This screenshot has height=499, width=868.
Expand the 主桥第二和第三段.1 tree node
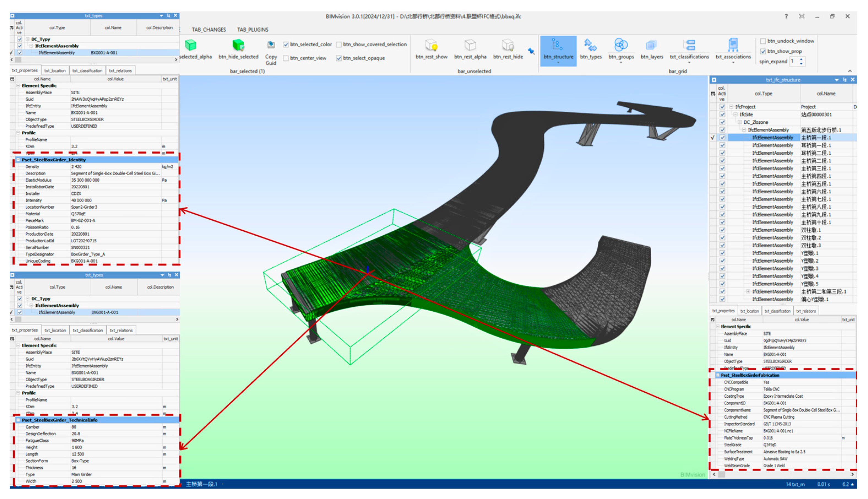coord(748,292)
